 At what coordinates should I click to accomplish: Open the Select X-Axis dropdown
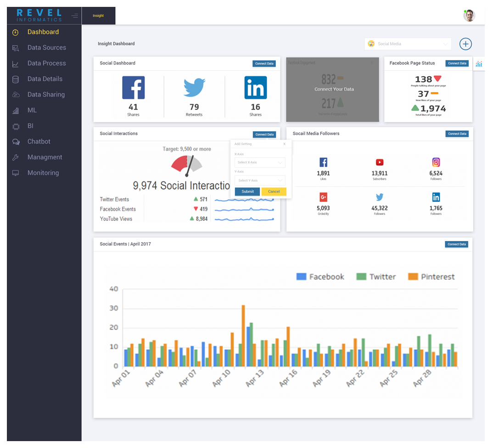[x=260, y=162]
